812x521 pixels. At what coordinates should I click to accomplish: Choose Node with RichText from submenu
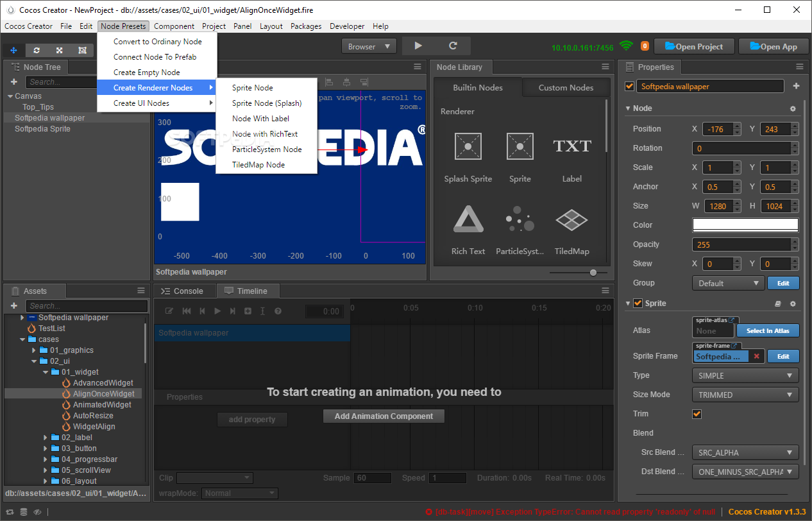click(x=266, y=134)
